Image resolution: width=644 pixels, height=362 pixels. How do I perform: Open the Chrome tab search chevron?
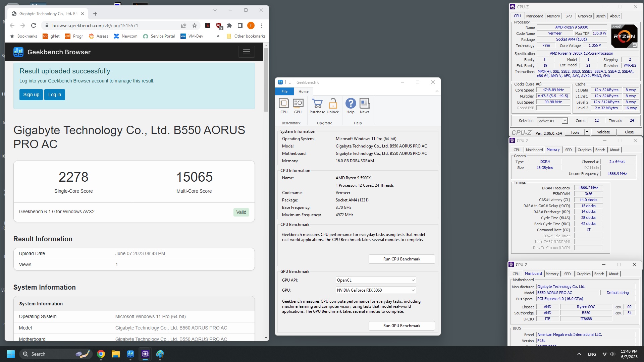coord(215,10)
